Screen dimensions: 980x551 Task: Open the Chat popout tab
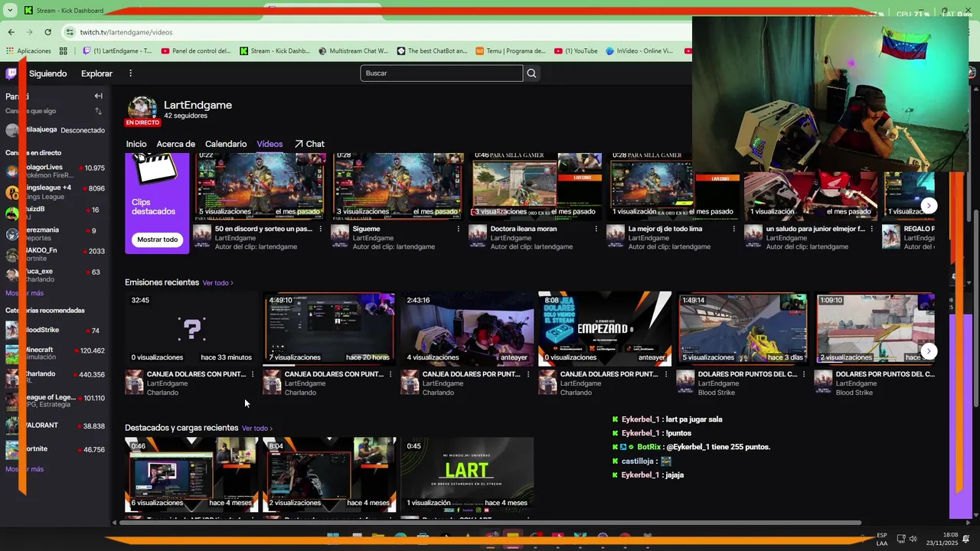pos(309,144)
